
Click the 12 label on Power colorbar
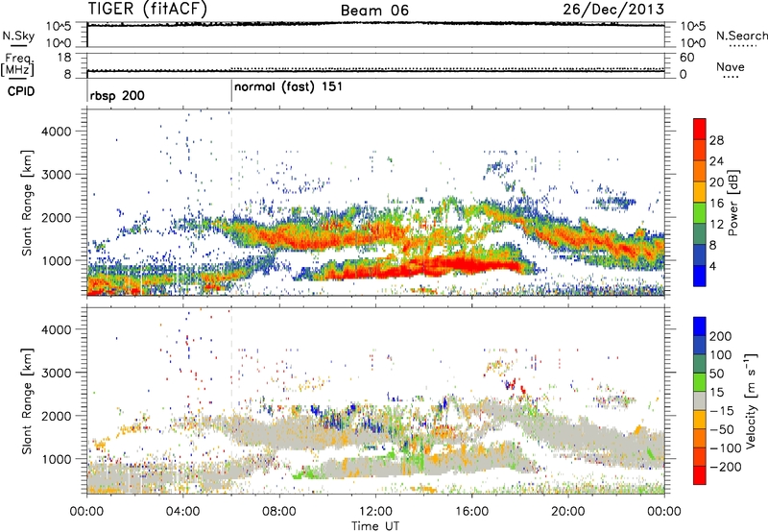point(716,225)
